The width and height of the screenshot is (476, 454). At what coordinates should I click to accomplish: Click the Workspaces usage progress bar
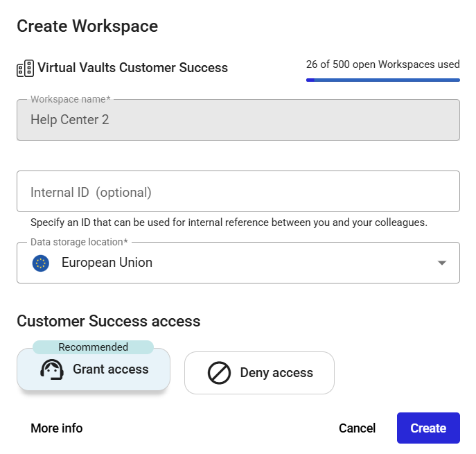(x=382, y=80)
